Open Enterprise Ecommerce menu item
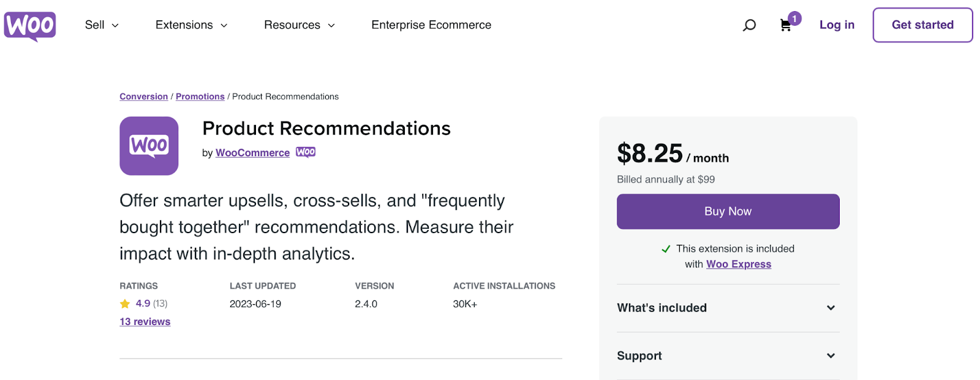 (431, 25)
